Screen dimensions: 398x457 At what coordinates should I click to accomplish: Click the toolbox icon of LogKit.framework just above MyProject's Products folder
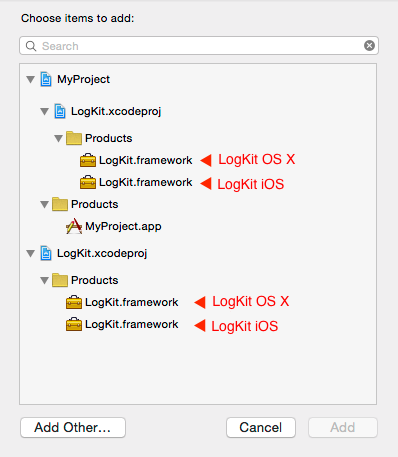88,182
